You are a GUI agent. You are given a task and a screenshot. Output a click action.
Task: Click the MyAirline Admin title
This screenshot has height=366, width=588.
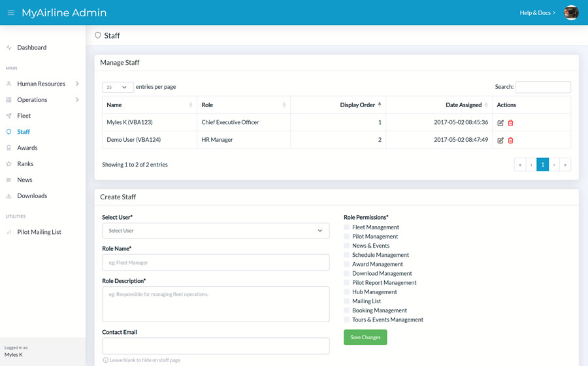64,13
